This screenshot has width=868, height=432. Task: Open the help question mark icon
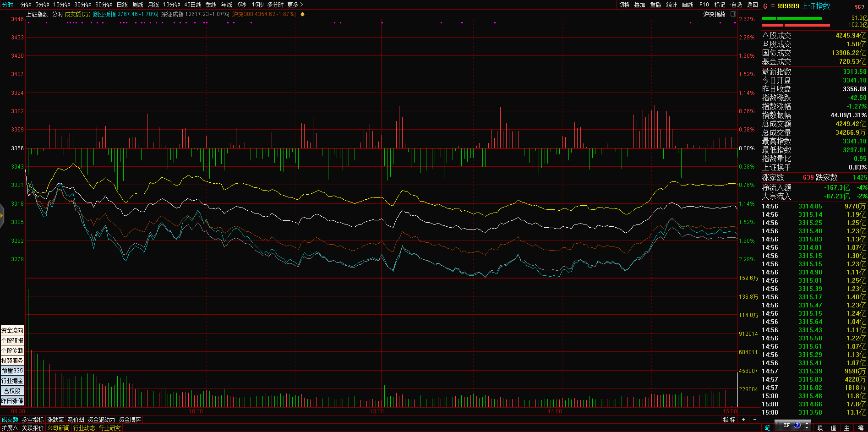[797, 426]
